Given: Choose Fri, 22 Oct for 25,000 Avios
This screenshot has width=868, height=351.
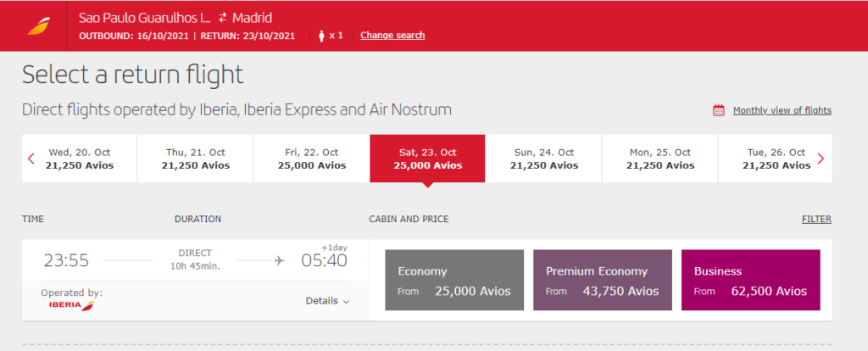Looking at the screenshot, I should 311,159.
